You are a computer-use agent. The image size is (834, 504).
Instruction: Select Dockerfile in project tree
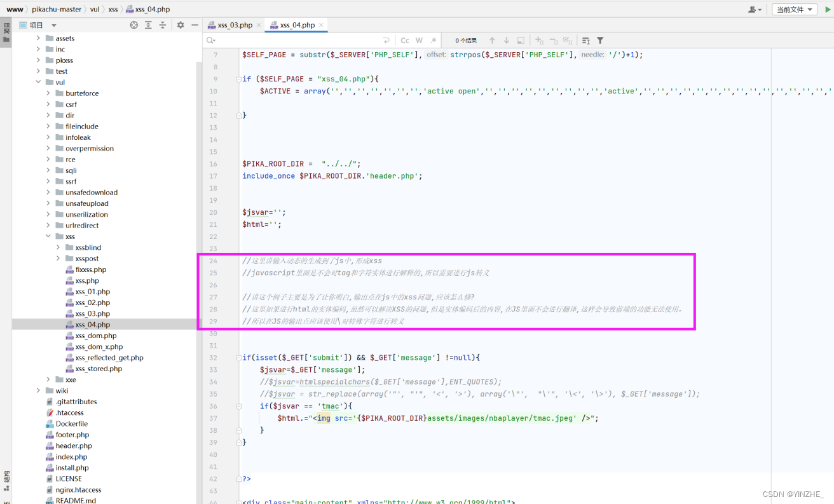point(71,424)
